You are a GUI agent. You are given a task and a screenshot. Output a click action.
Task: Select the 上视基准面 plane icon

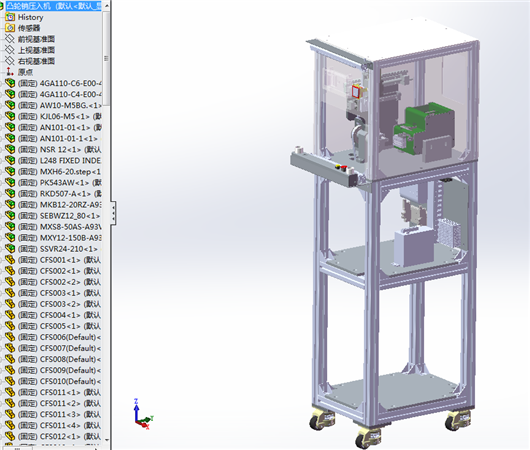pyautogui.click(x=10, y=50)
